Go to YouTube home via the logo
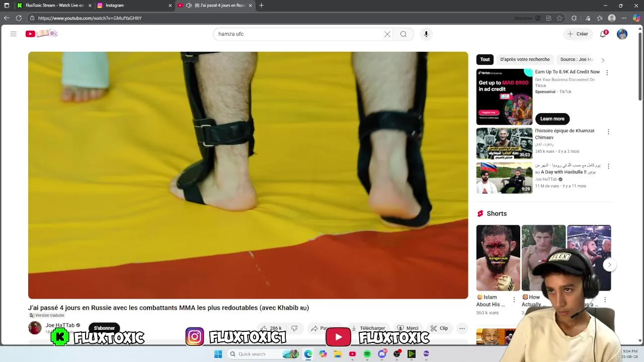Viewport: 644px width, 362px height. [41, 34]
